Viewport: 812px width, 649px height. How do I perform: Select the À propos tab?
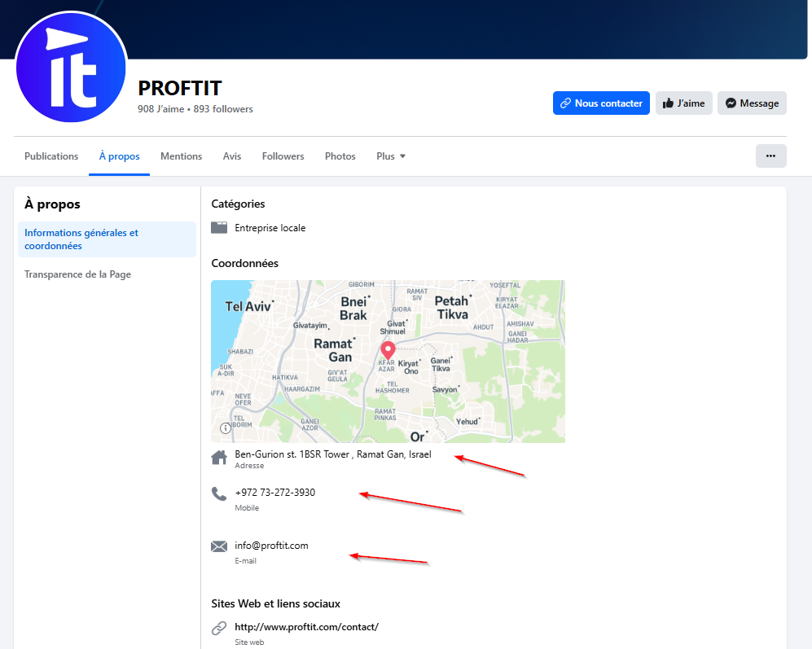[119, 156]
